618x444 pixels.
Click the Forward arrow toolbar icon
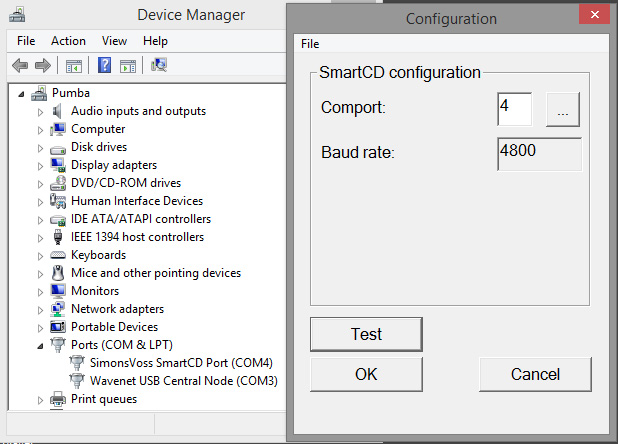click(42, 66)
